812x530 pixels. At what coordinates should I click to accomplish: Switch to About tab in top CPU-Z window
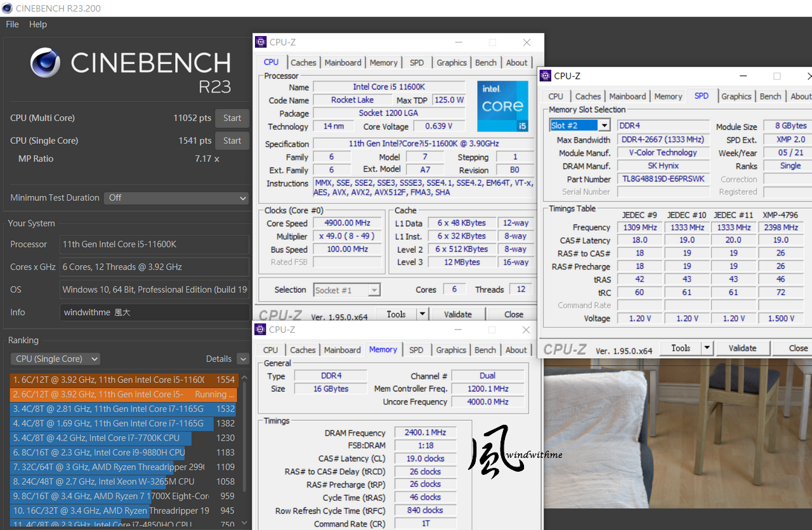click(516, 63)
